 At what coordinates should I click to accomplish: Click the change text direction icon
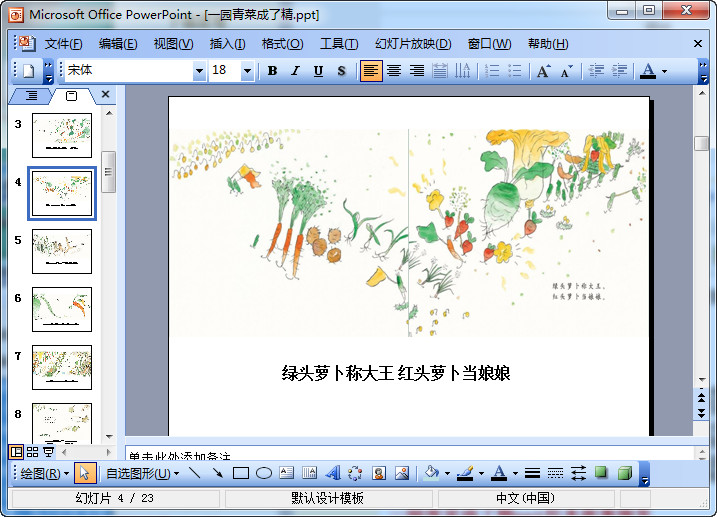(462, 71)
